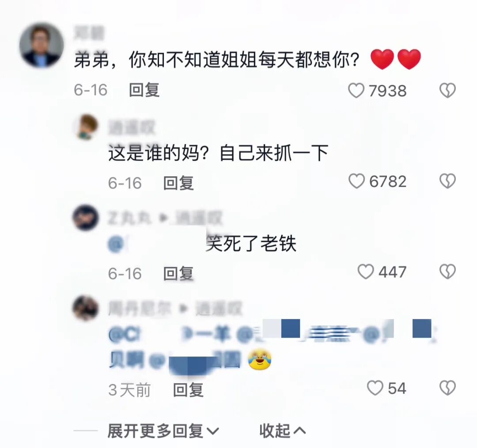Open the top commenter's profile avatar
This screenshot has width=477, height=448.
pyautogui.click(x=42, y=45)
